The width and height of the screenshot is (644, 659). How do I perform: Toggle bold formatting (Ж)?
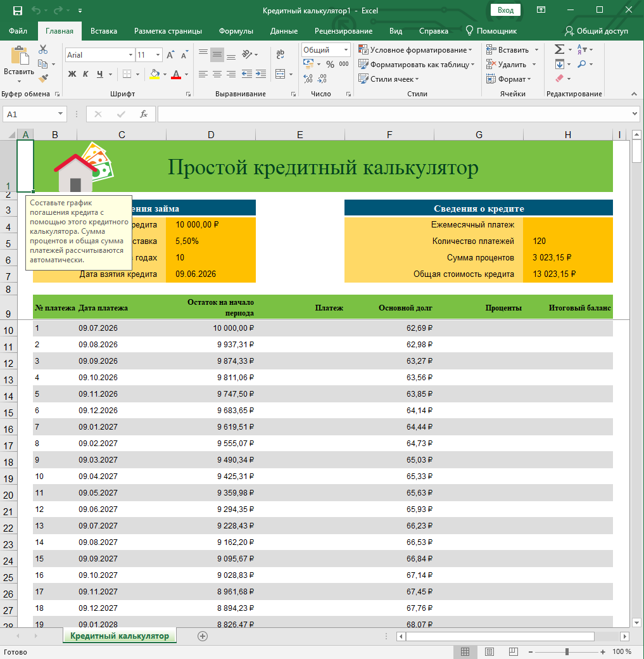point(72,74)
